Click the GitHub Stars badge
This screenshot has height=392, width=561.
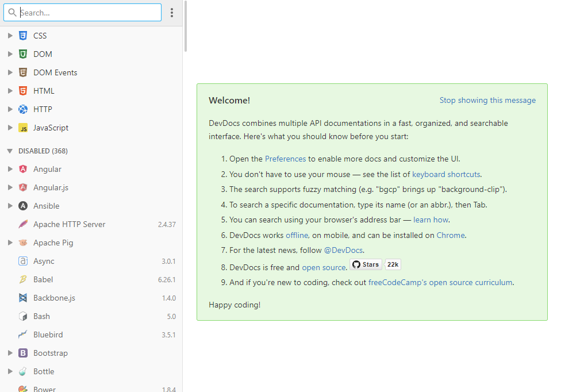coord(366,264)
